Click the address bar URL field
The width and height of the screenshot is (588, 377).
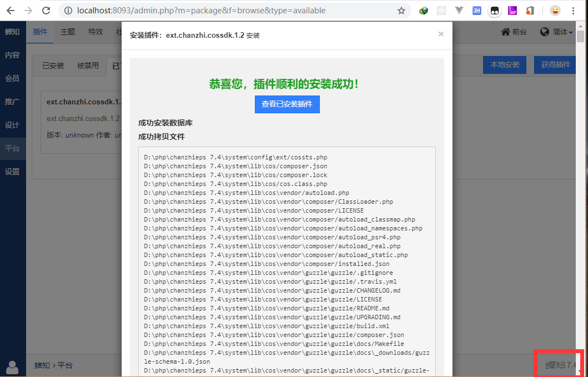(x=234, y=11)
